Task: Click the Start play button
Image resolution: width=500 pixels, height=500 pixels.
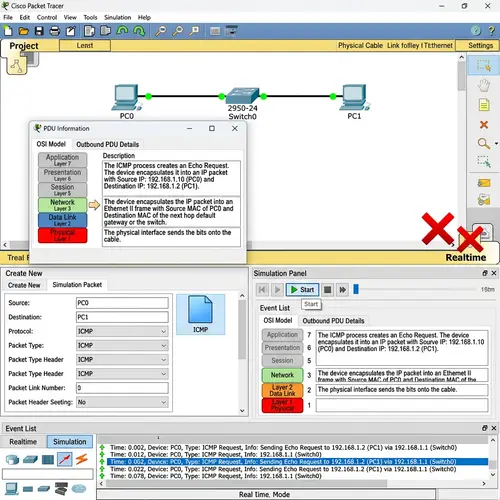Action: click(302, 290)
